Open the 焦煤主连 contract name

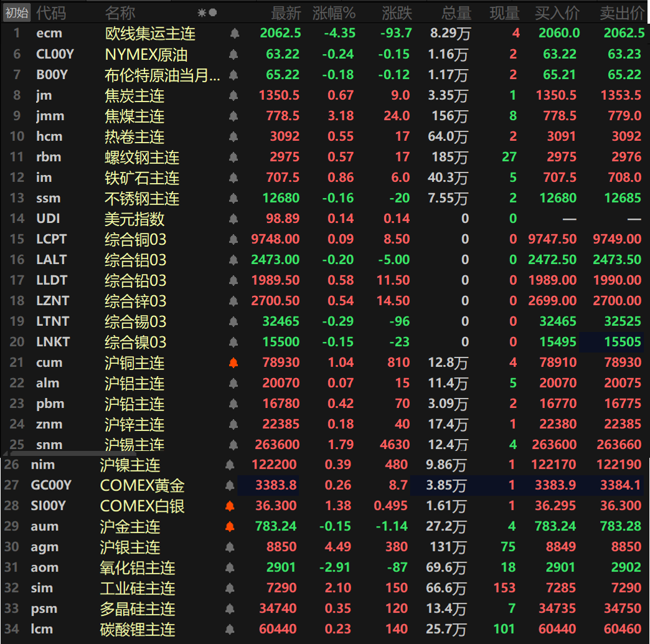(134, 116)
